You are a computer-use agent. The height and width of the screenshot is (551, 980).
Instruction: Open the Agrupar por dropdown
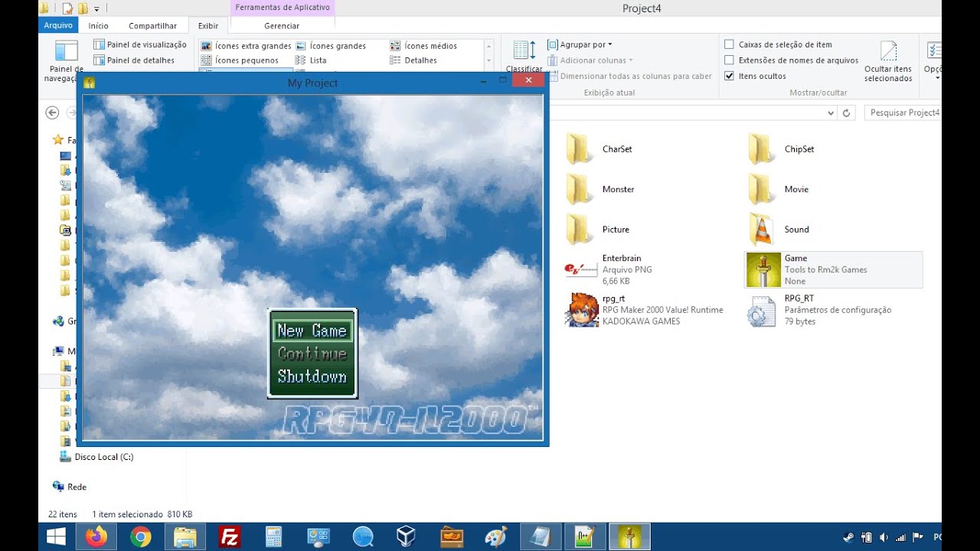[x=580, y=44]
